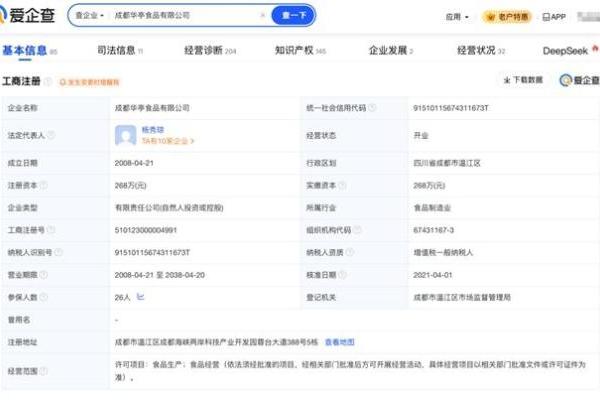The height and width of the screenshot is (400, 600).
Task: Click the registration number 510123000004991
Action: [x=145, y=230]
